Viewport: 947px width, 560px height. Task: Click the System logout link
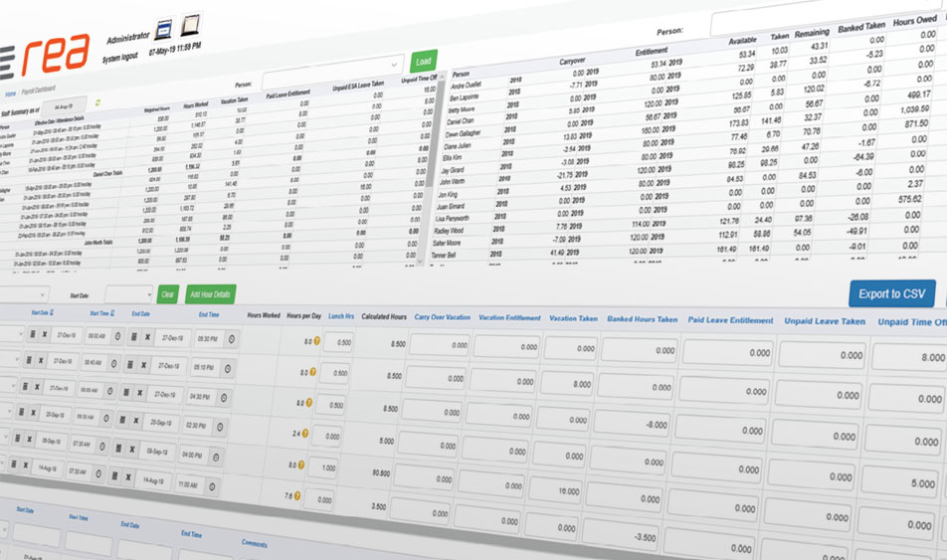pyautogui.click(x=120, y=58)
